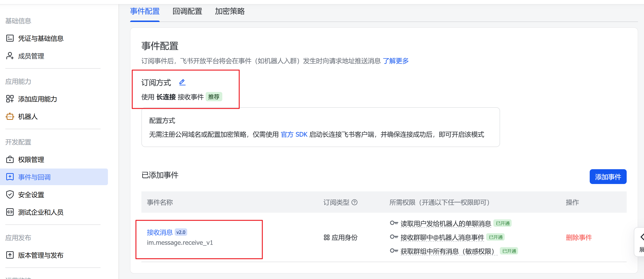This screenshot has height=279, width=644.
Task: Click the 添加事件 button
Action: [x=608, y=177]
